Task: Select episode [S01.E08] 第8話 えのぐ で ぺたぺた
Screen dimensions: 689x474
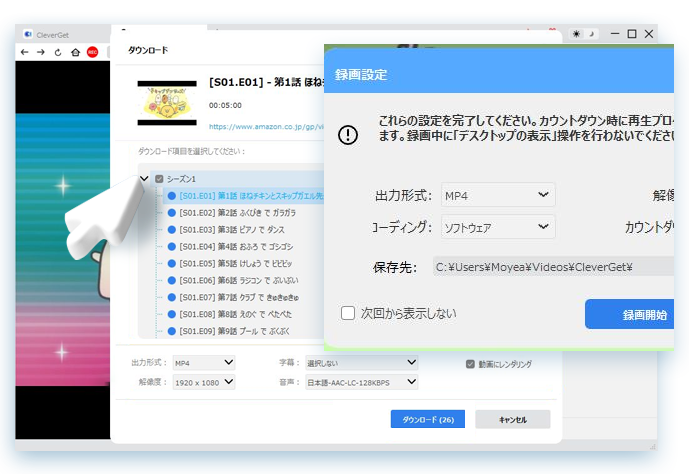Action: pyautogui.click(x=236, y=314)
